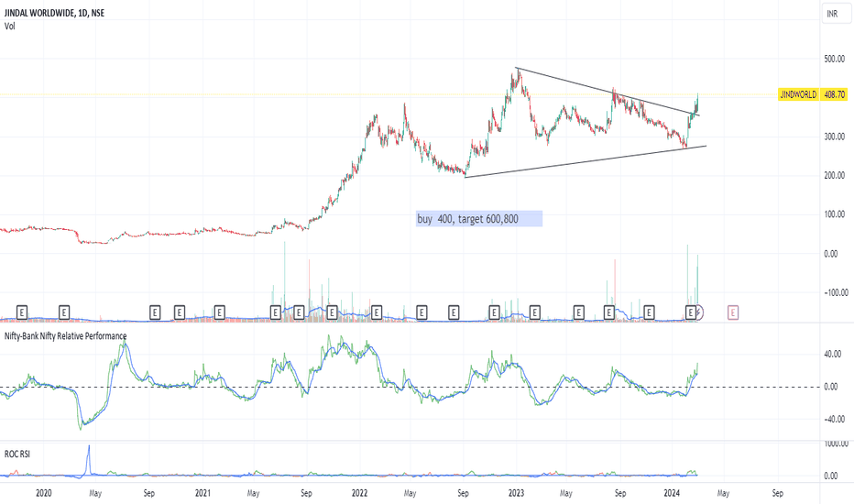
Task: Click the lightning bolt event icon
Action: point(699,312)
